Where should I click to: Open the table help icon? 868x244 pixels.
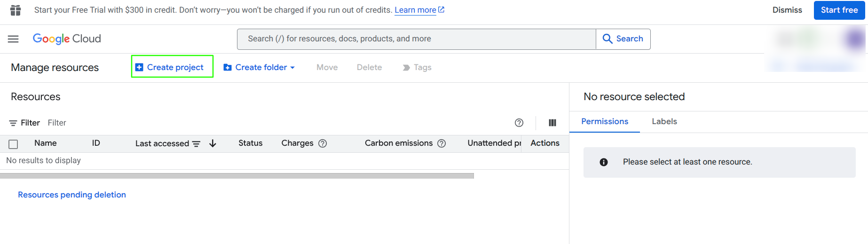(519, 123)
